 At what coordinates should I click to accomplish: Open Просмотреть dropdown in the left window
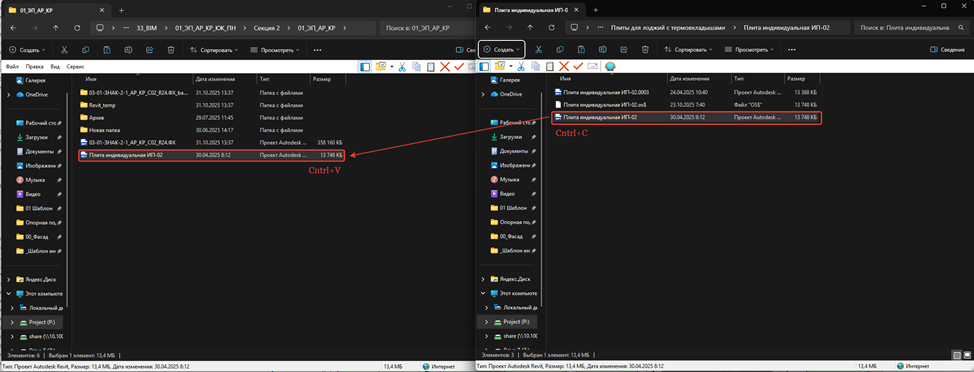pyautogui.click(x=275, y=50)
